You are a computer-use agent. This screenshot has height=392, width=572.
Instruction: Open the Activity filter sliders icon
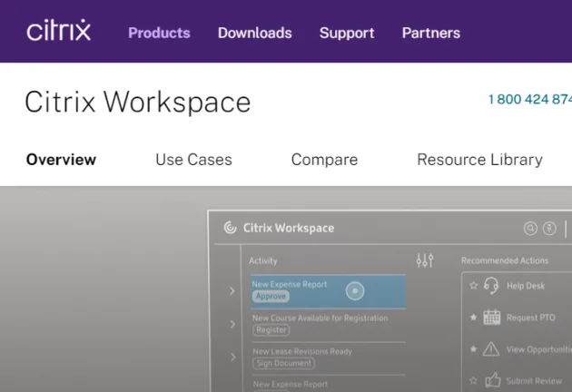(425, 260)
